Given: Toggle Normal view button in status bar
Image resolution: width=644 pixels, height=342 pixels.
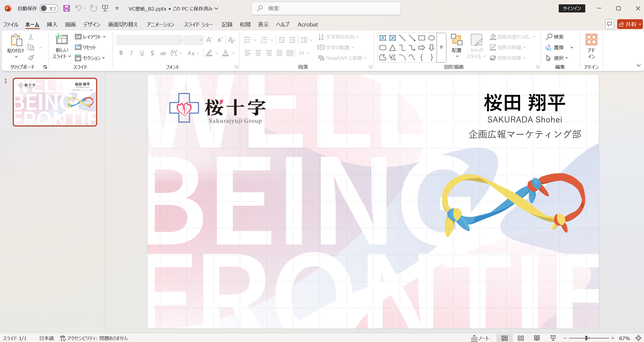Looking at the screenshot, I should tap(504, 338).
